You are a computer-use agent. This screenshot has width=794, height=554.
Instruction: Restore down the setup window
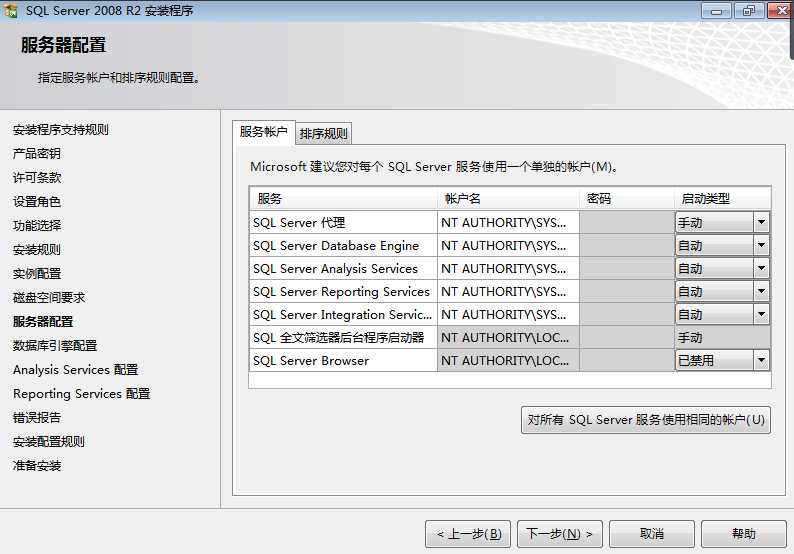pyautogui.click(x=748, y=11)
